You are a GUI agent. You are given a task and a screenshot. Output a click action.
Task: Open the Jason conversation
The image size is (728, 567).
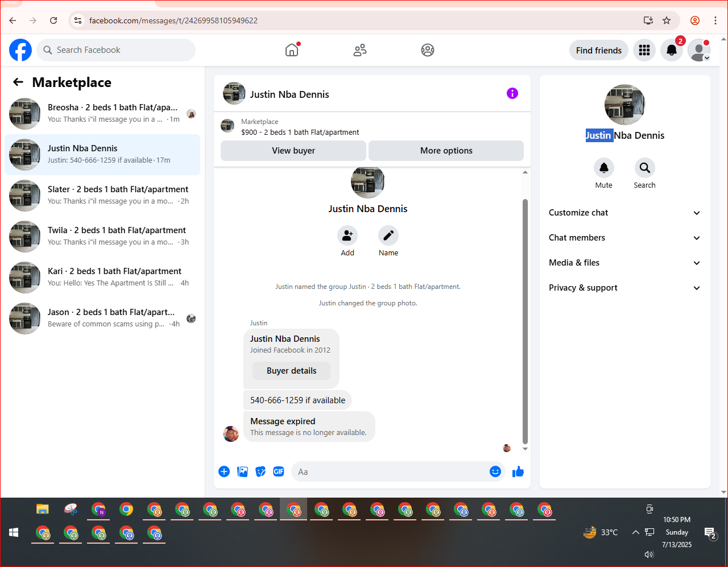(102, 318)
